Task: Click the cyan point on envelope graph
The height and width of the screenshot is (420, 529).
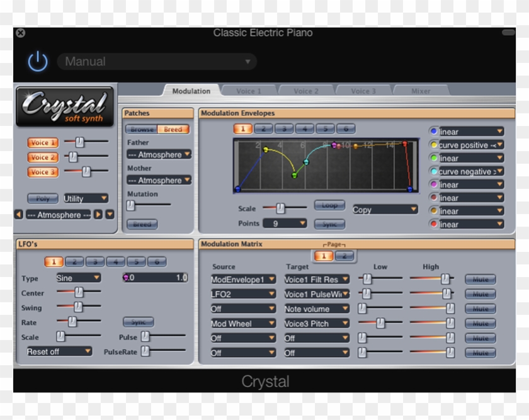Action: coord(306,162)
